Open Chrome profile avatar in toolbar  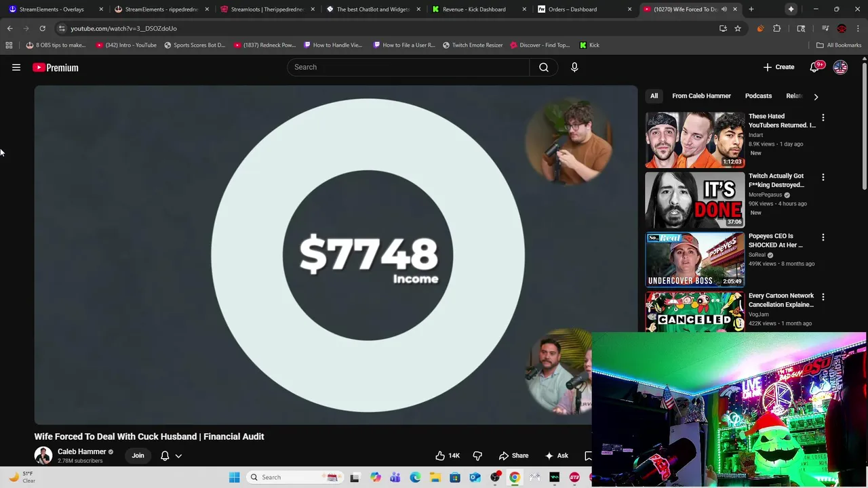[842, 28]
